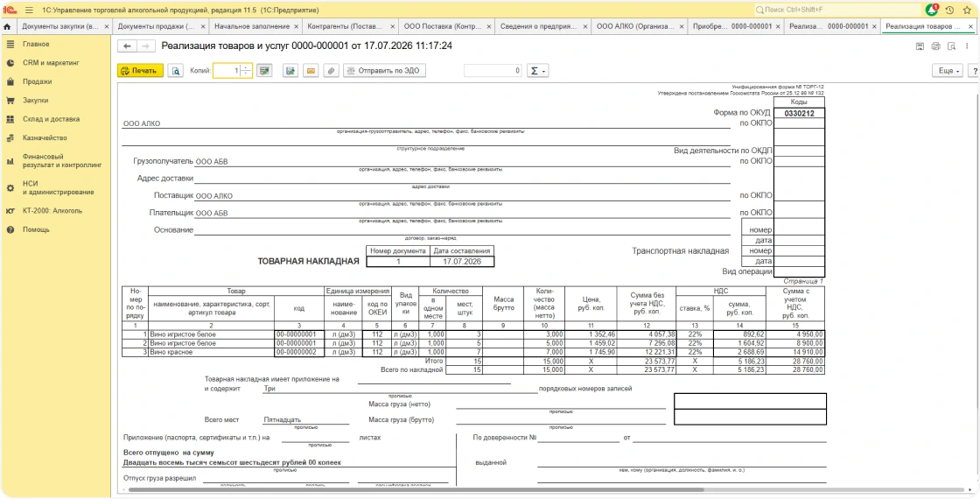
Task: Click the word Пятнадцать near Всего мест
Action: click(x=283, y=420)
